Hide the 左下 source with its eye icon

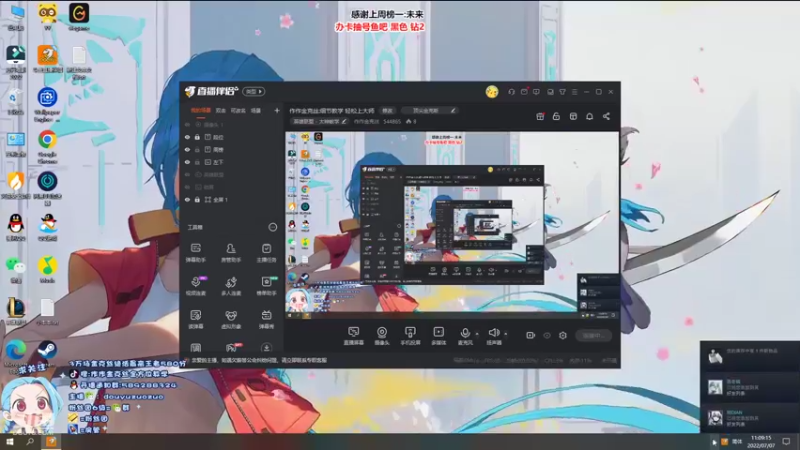tap(187, 162)
